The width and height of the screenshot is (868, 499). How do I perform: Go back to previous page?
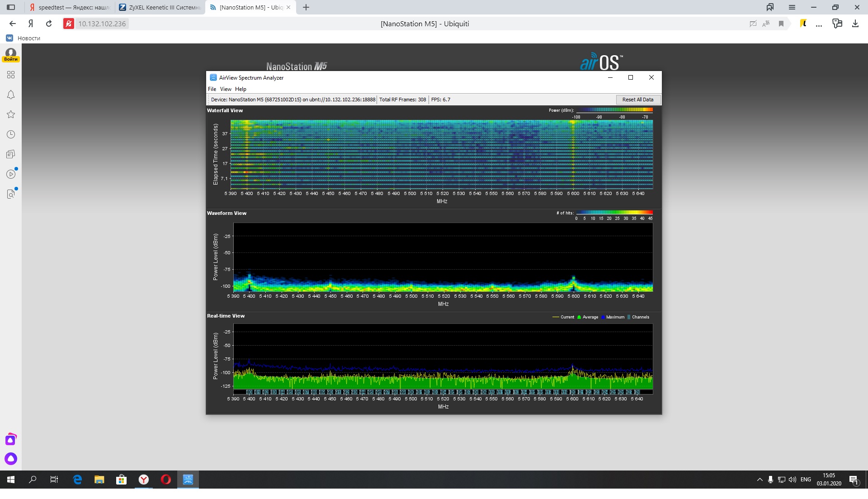(13, 24)
